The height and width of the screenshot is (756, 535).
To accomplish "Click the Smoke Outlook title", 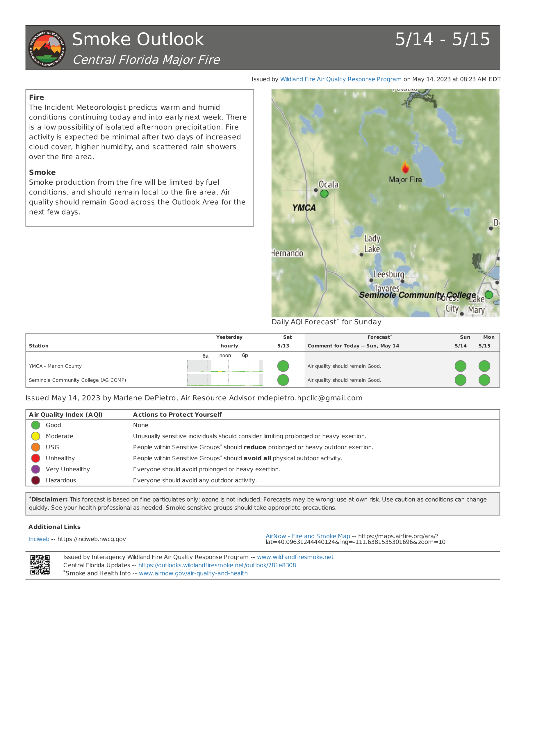I will 138,39.
